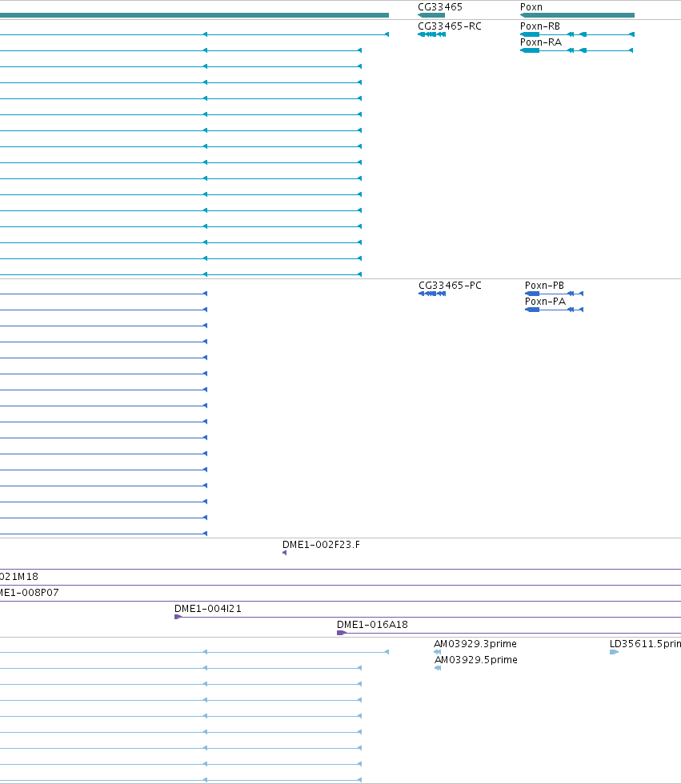Click the 021M18 clone label

click(19, 577)
